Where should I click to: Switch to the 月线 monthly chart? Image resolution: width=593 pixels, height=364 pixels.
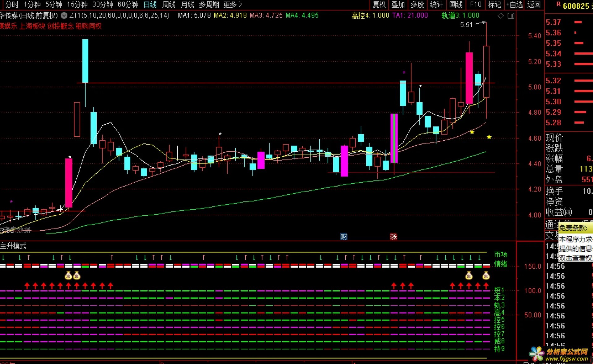[187, 5]
